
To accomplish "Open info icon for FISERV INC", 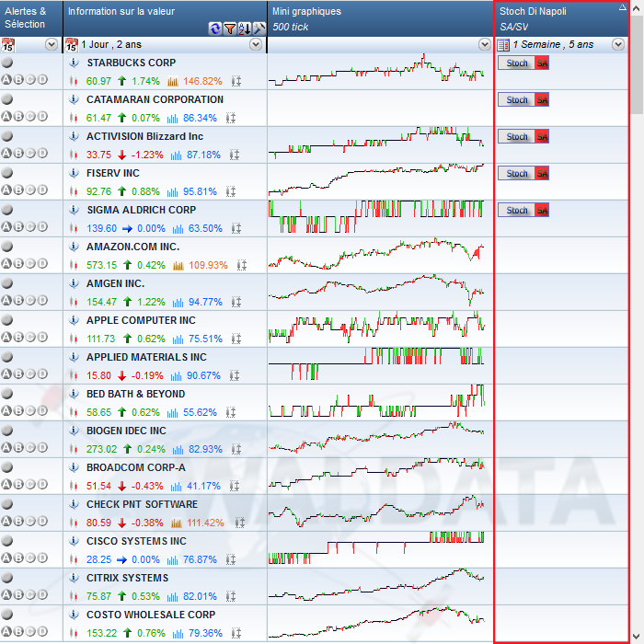I will pos(74,173).
